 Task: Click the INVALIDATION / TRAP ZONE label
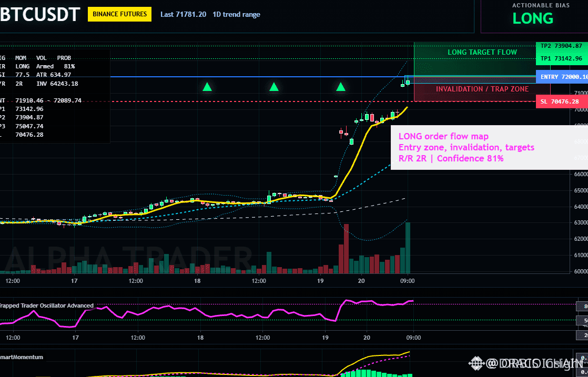(x=482, y=89)
